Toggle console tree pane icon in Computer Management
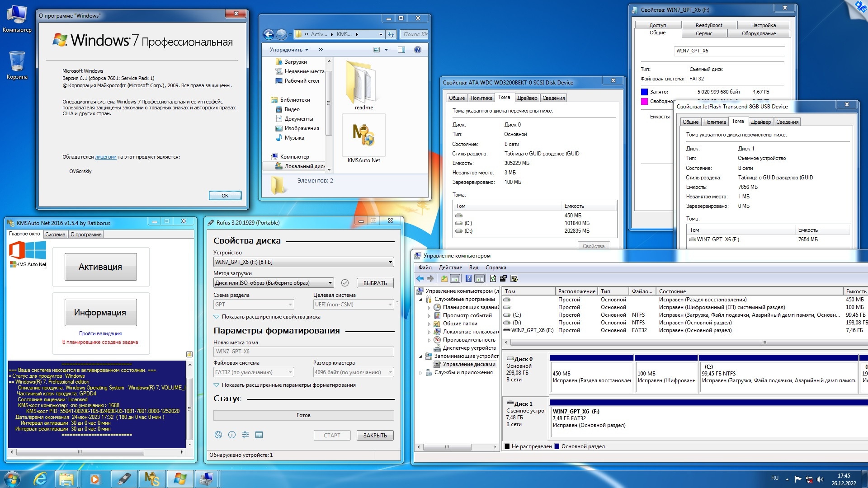The width and height of the screenshot is (868, 488). (455, 278)
